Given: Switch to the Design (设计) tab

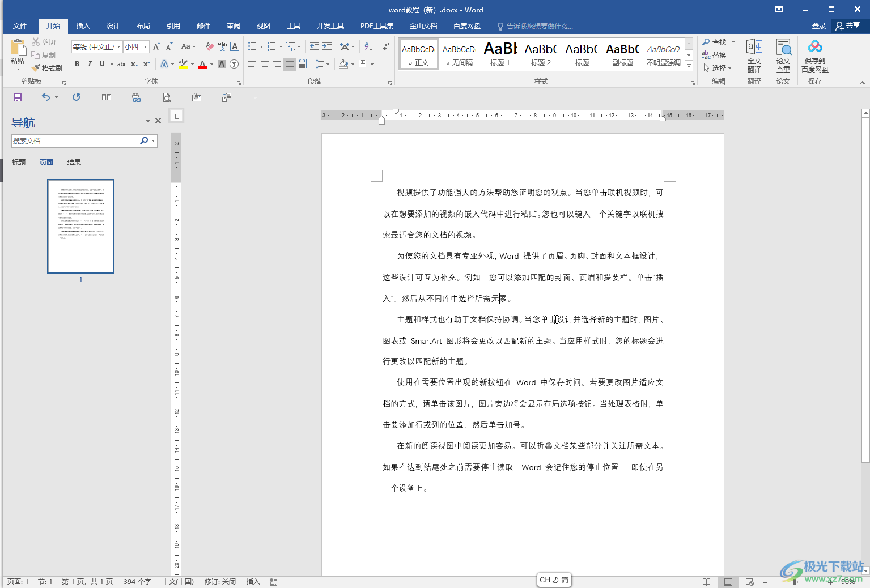Looking at the screenshot, I should 113,26.
